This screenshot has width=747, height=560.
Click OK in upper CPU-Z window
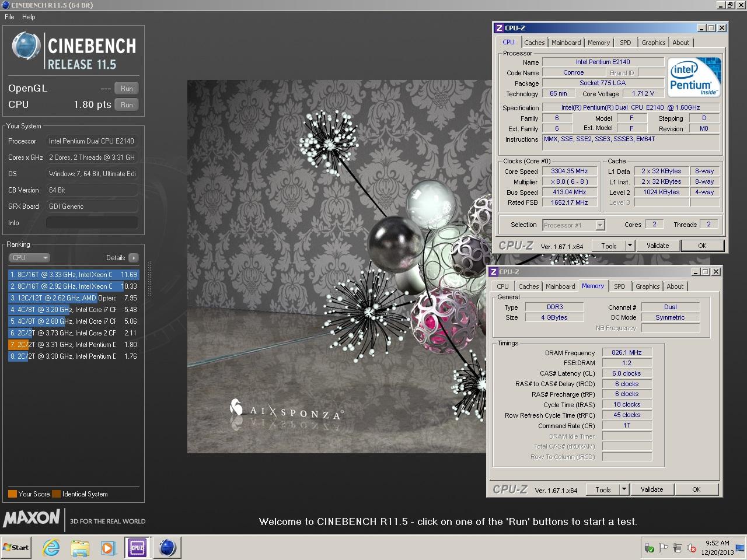[702, 246]
